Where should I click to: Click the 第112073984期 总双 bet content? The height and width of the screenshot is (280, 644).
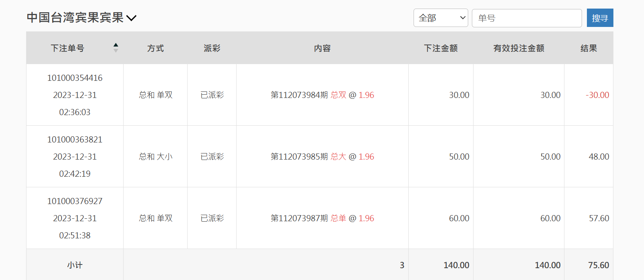[322, 95]
